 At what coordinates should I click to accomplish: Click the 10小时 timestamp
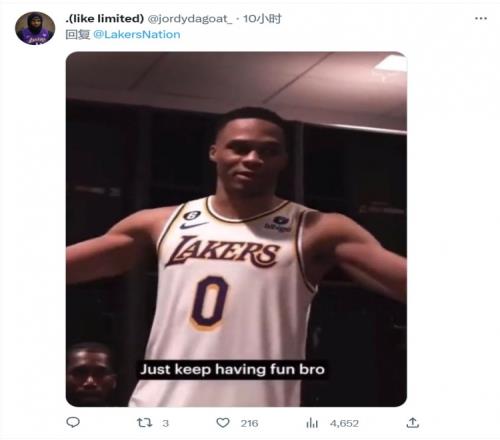click(x=262, y=19)
